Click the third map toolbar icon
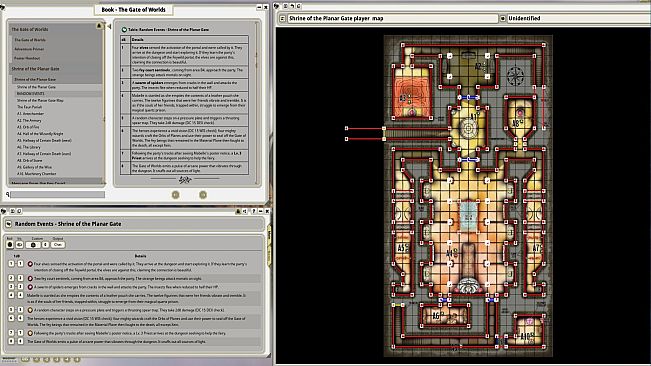This screenshot has width=651, height=366. (299, 6)
